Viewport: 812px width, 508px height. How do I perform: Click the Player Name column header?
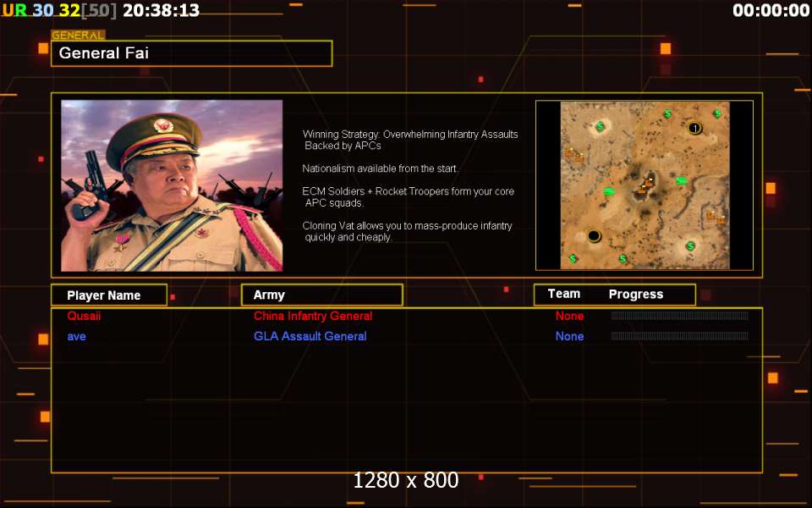109,295
